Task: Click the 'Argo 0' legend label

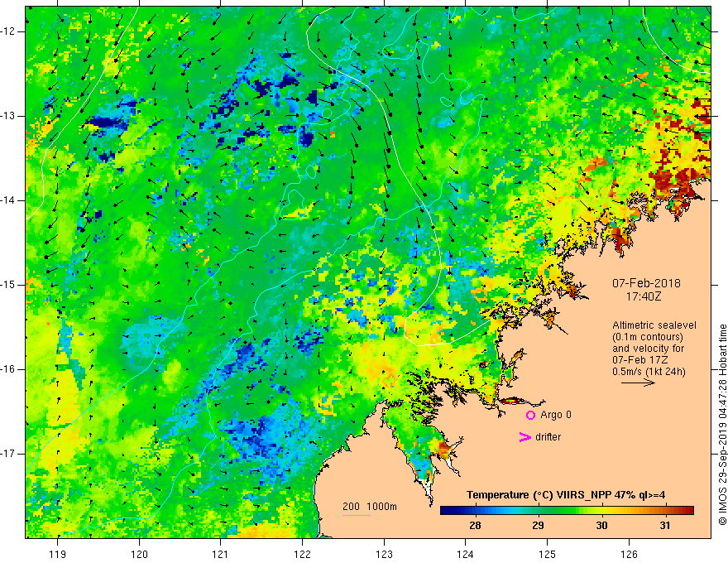Action: tap(556, 415)
